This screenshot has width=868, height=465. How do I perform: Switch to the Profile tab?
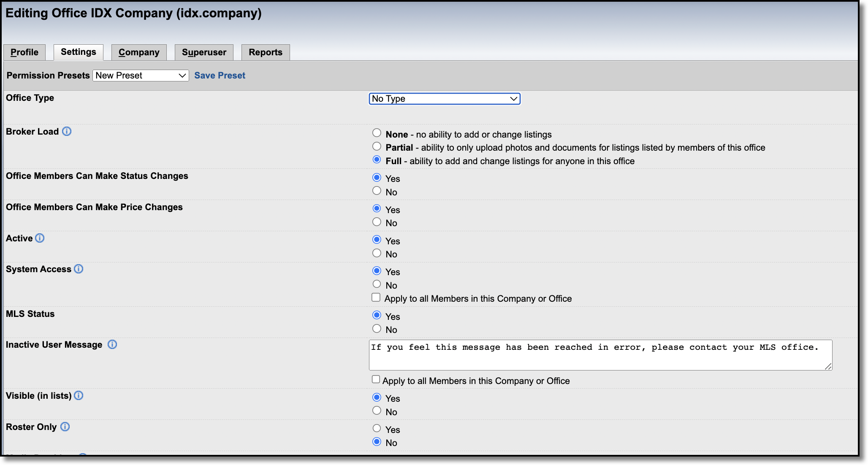click(24, 52)
